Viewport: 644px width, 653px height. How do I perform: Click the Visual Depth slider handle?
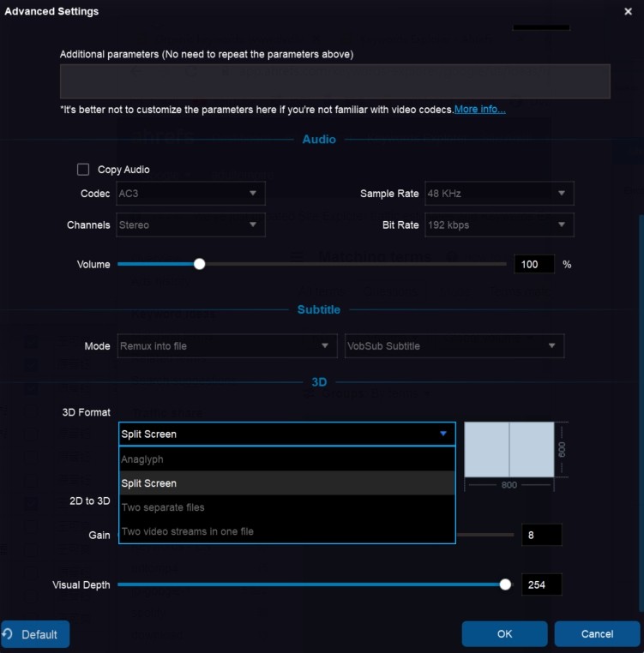point(505,584)
